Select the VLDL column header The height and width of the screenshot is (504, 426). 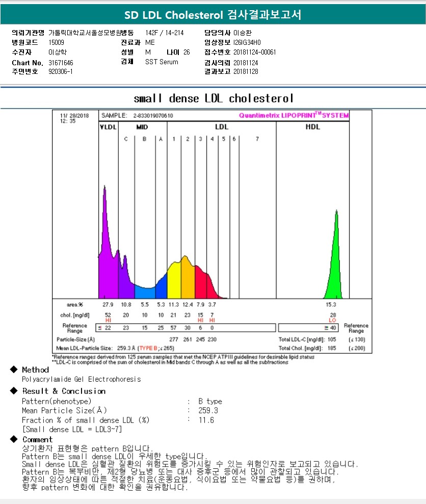108,127
